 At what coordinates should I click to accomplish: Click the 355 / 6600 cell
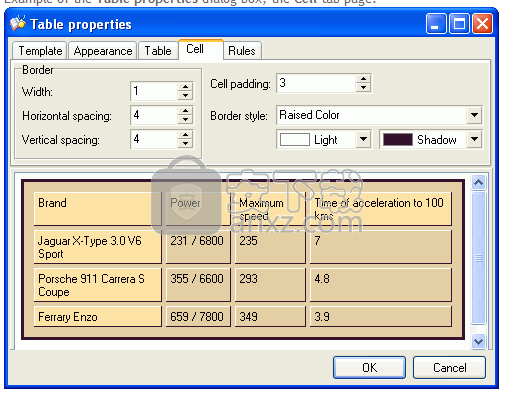[x=198, y=285]
